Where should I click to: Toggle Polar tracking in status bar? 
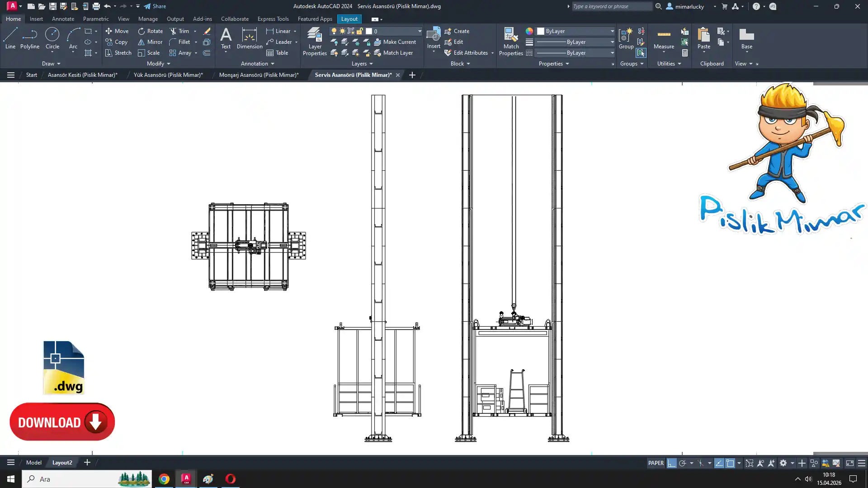(x=682, y=463)
